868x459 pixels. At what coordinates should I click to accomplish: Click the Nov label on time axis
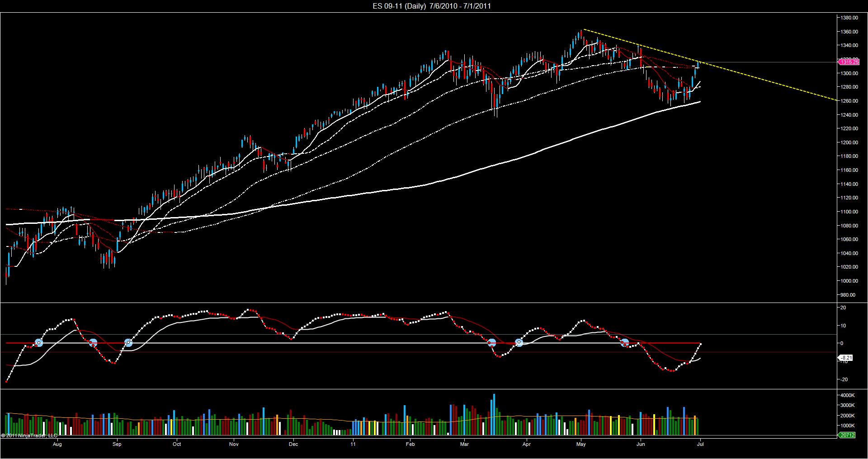tap(234, 444)
